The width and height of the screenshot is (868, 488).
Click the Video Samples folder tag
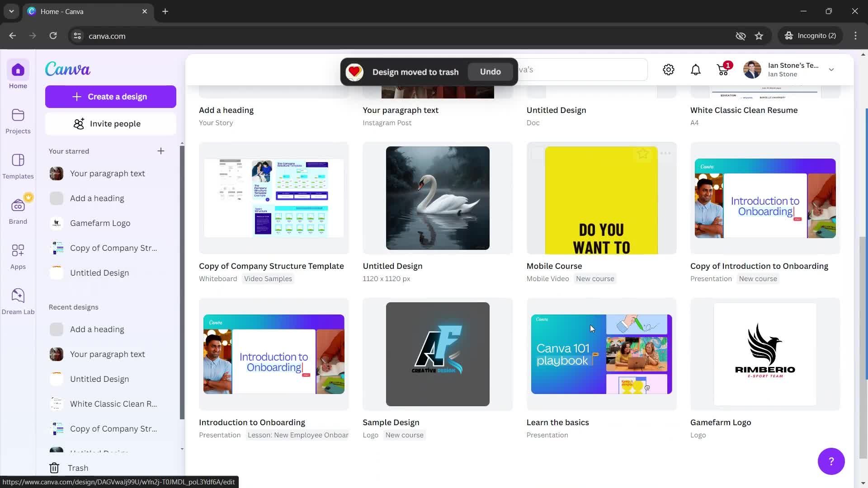(x=268, y=279)
